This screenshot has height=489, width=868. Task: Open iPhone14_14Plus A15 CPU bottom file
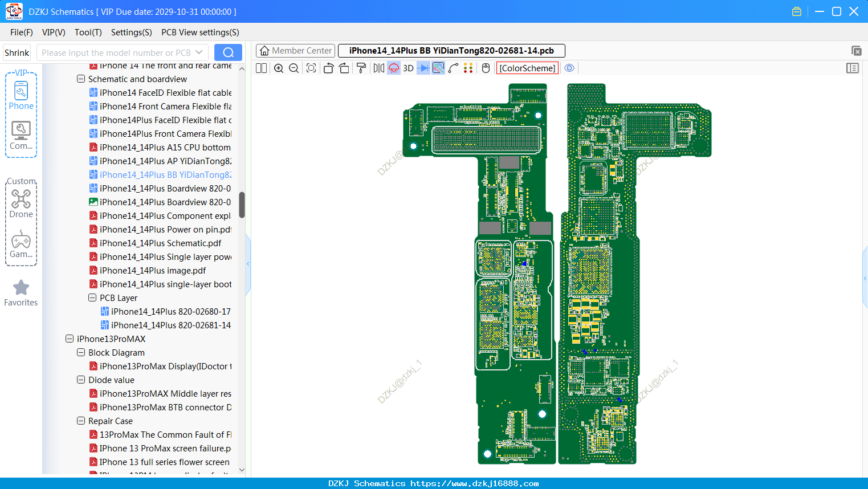[160, 148]
